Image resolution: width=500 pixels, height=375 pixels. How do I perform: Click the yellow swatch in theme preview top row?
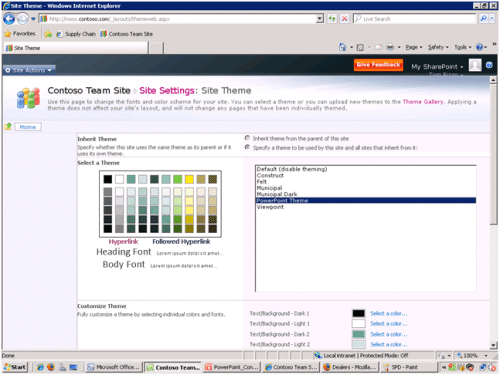click(x=189, y=179)
